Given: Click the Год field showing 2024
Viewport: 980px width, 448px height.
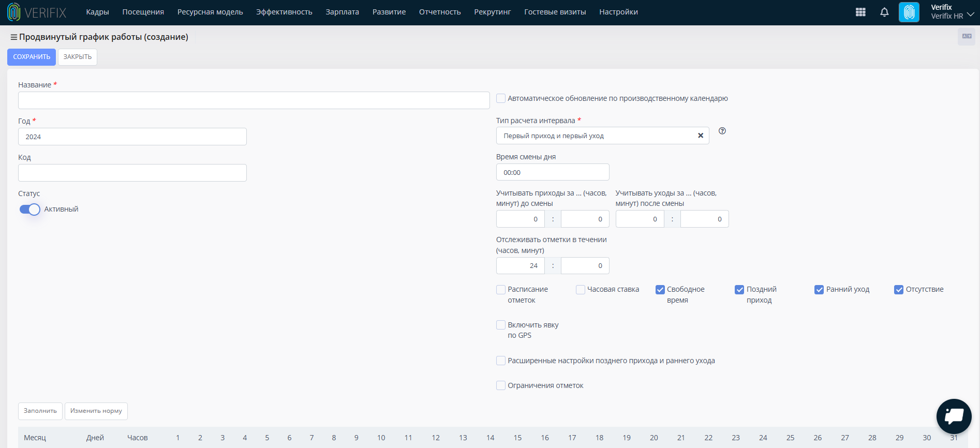Looking at the screenshot, I should 132,137.
